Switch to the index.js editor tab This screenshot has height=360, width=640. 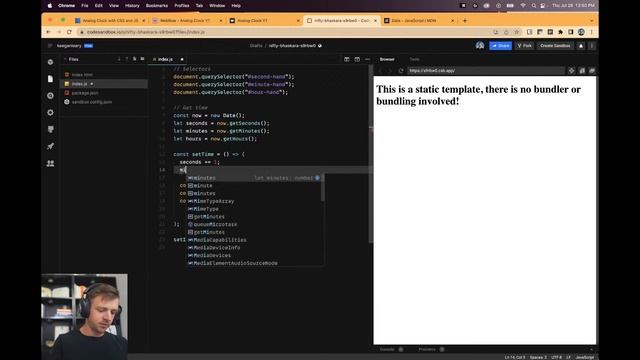168,59
